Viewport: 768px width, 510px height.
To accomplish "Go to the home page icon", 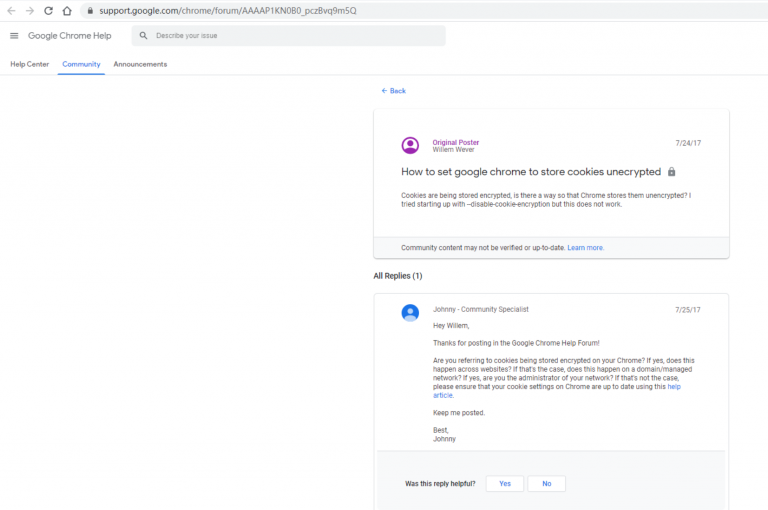I will tap(67, 11).
